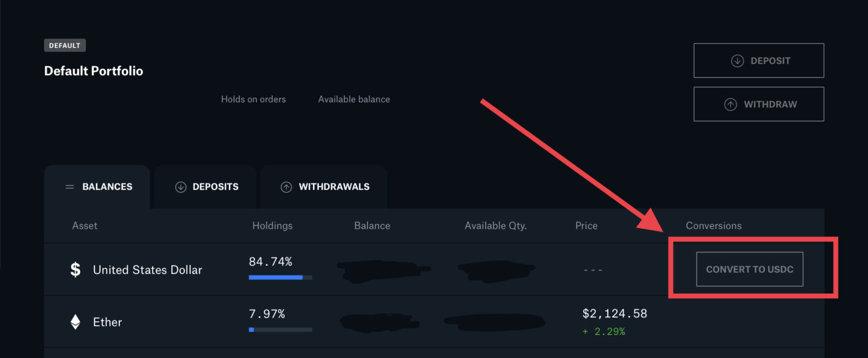Click the USD holdings progress bar

tap(280, 277)
